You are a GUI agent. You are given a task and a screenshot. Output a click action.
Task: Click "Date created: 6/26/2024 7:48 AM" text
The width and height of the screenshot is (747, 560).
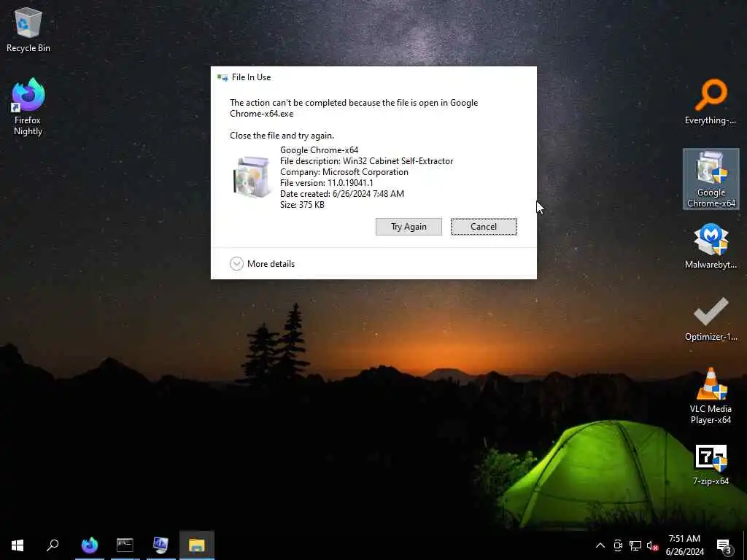pos(342,194)
